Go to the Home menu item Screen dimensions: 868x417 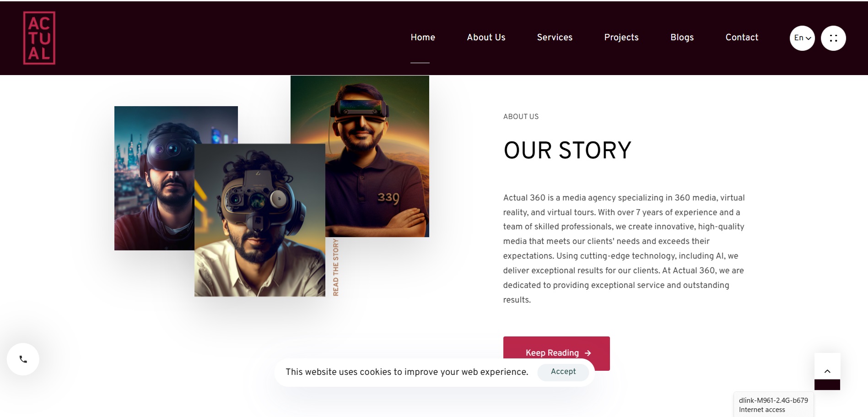coord(423,38)
